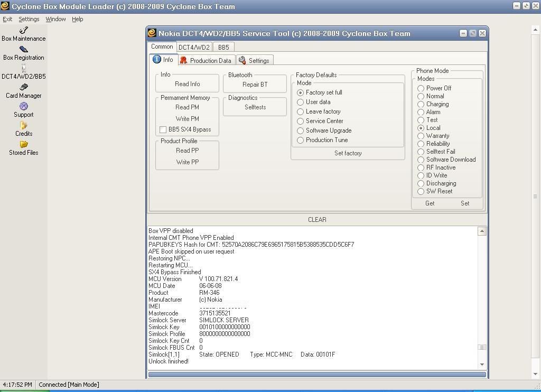Click Read PP button

(x=188, y=151)
